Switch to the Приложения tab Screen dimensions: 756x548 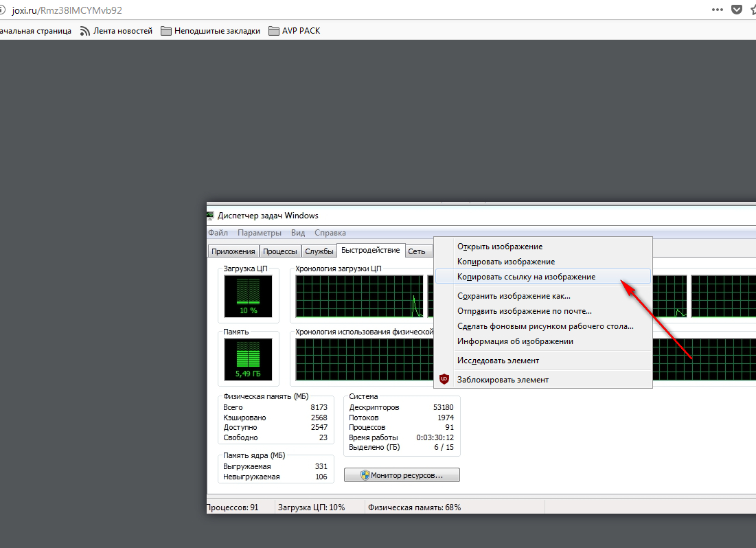coord(233,251)
